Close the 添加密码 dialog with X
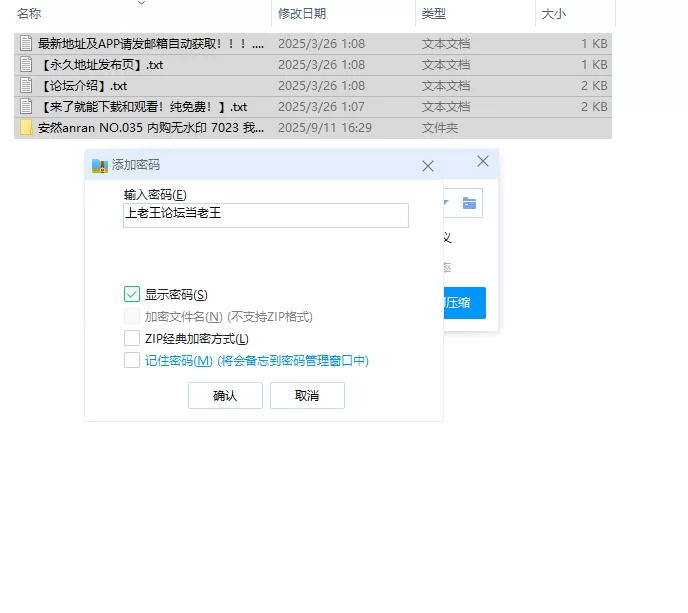The width and height of the screenshot is (688, 613). pos(428,166)
